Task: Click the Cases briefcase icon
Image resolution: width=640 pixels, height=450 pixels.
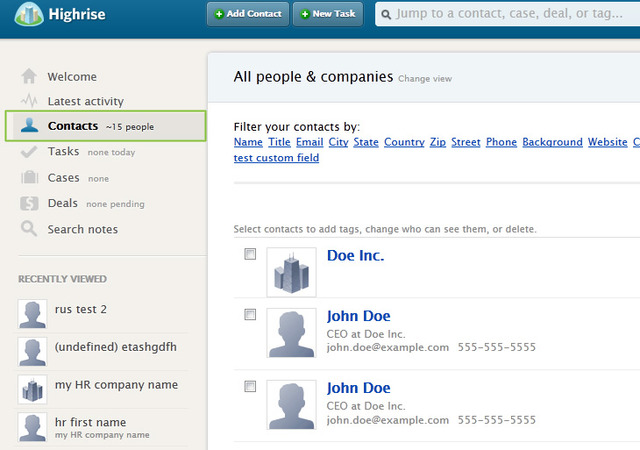Action: 29,177
